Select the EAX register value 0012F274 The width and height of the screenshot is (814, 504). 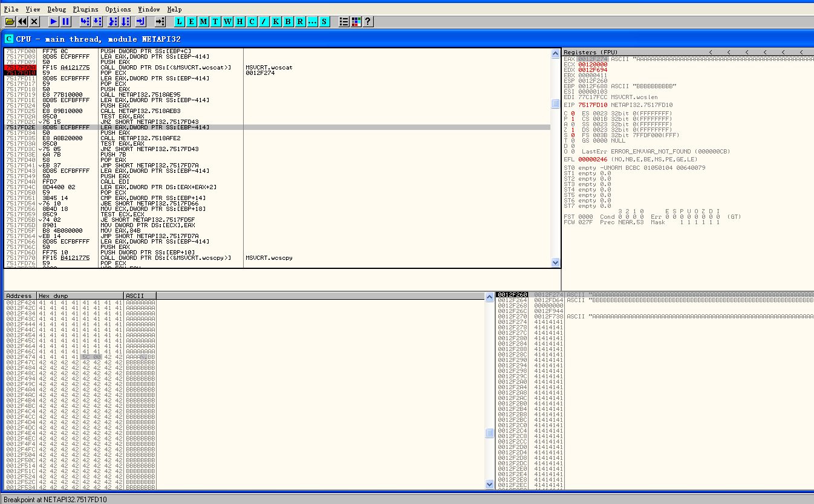click(x=593, y=59)
